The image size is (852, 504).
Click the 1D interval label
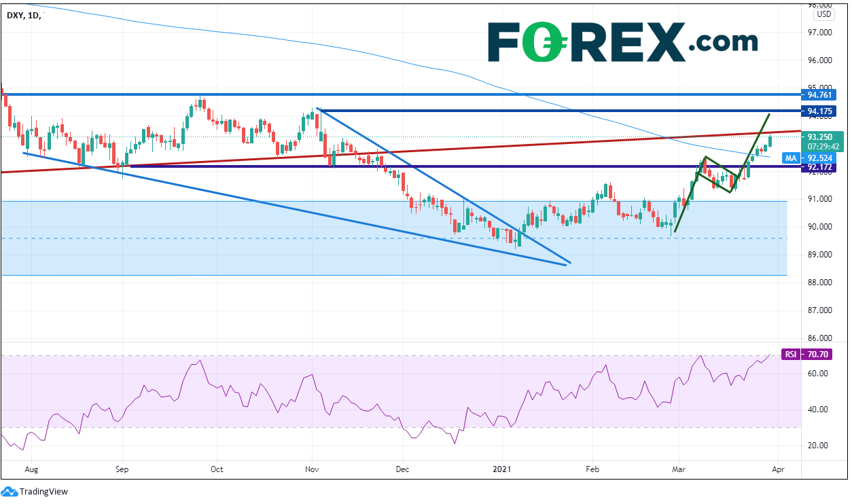36,15
